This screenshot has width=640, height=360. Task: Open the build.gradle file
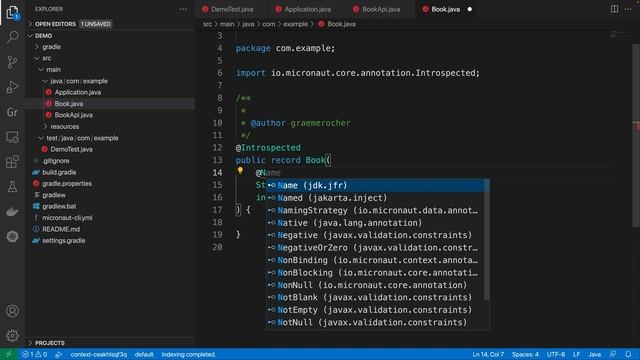click(111, 172)
